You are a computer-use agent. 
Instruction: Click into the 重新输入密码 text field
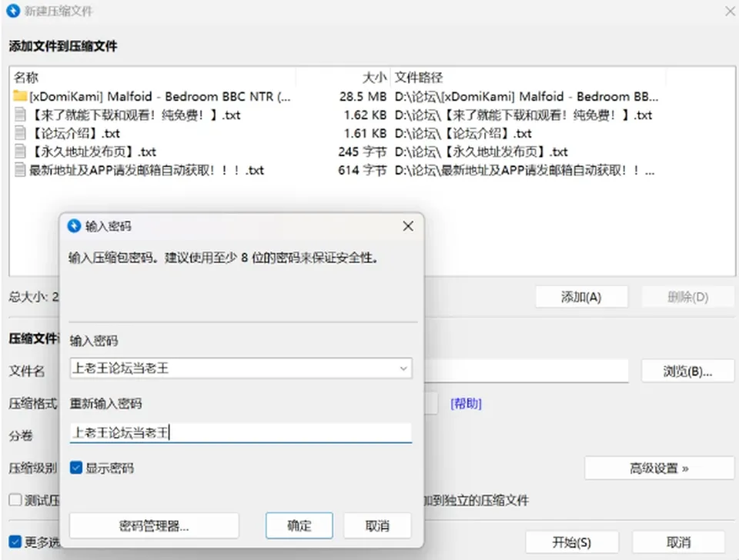(x=241, y=432)
